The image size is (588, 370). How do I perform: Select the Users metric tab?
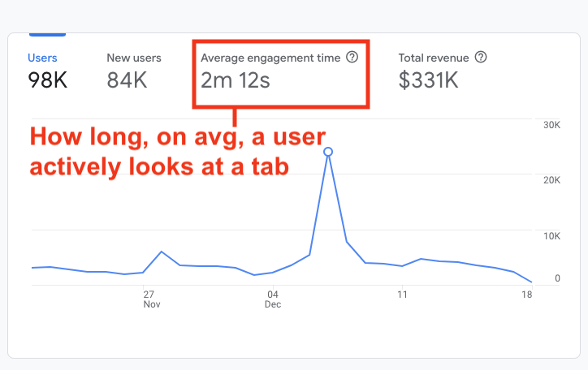click(42, 58)
